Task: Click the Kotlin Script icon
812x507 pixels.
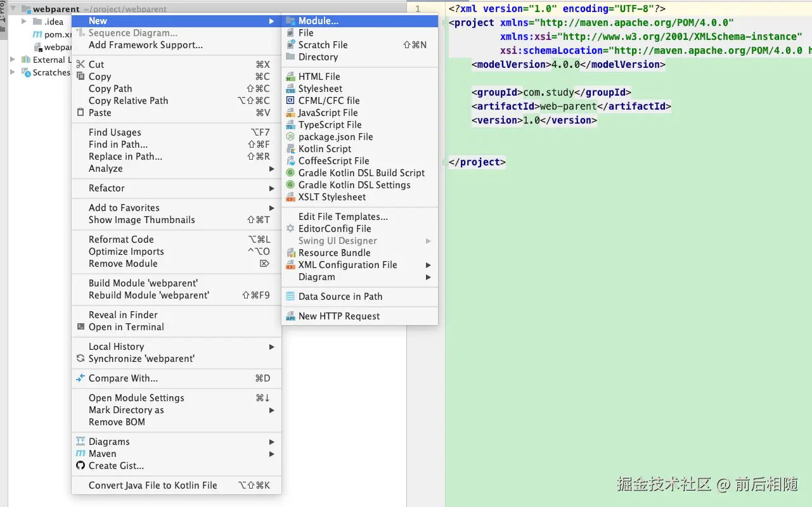Action: [x=290, y=149]
